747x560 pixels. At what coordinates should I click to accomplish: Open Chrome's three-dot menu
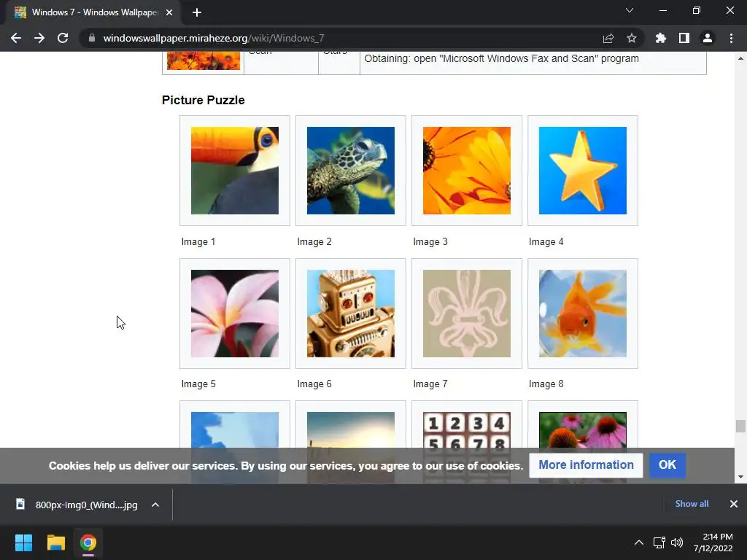click(x=731, y=38)
